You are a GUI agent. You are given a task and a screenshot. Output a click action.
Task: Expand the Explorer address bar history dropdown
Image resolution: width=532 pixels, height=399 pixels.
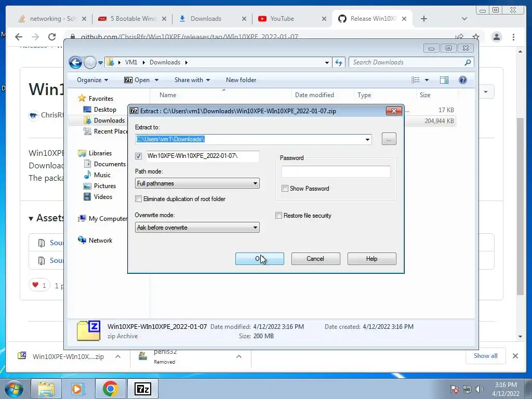pyautogui.click(x=327, y=63)
